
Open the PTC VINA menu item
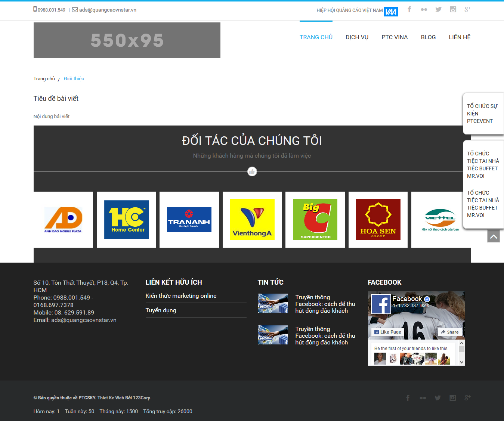(x=395, y=37)
